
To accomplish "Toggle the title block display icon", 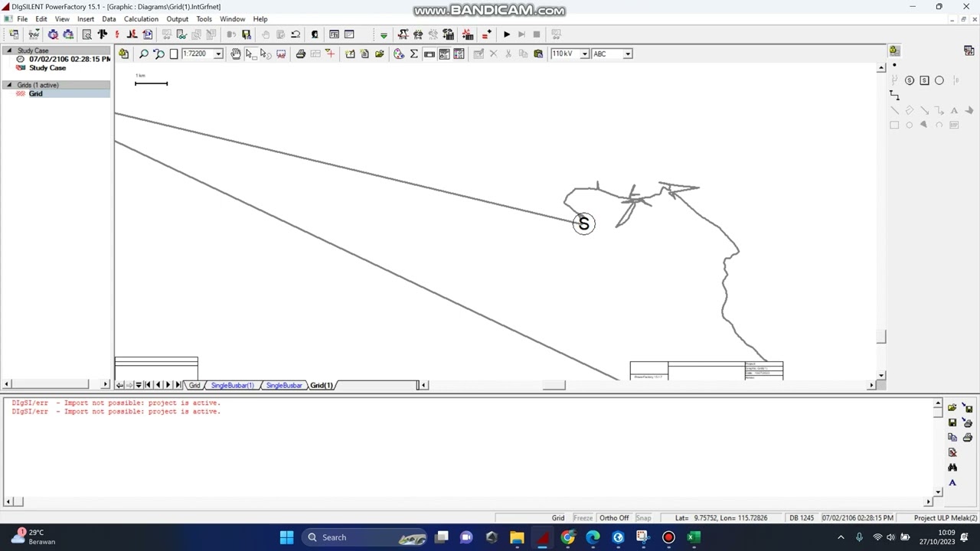I will tap(430, 54).
